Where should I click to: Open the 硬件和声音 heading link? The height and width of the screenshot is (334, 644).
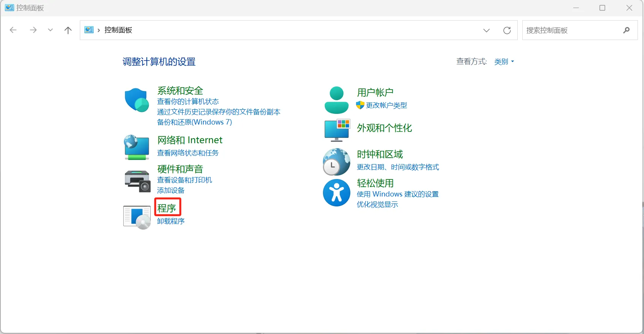tap(180, 169)
